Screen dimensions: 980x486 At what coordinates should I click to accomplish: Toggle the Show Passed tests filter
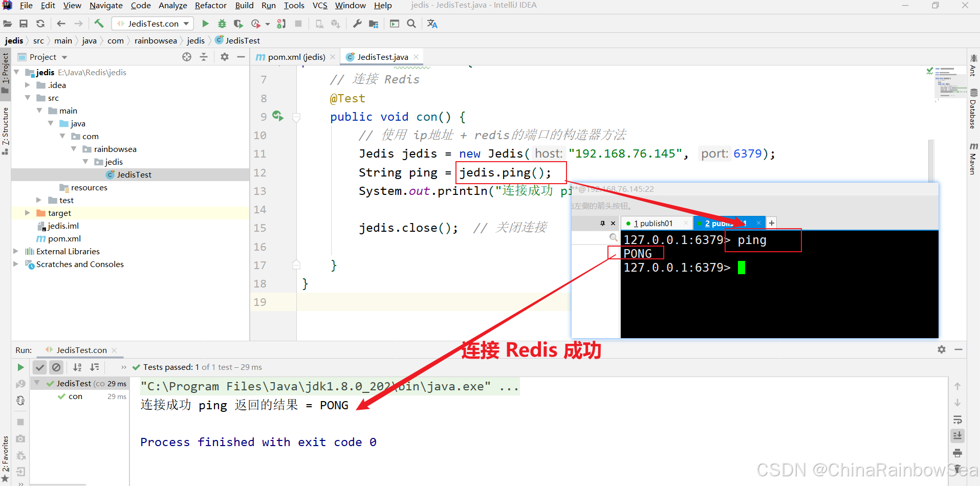click(40, 367)
